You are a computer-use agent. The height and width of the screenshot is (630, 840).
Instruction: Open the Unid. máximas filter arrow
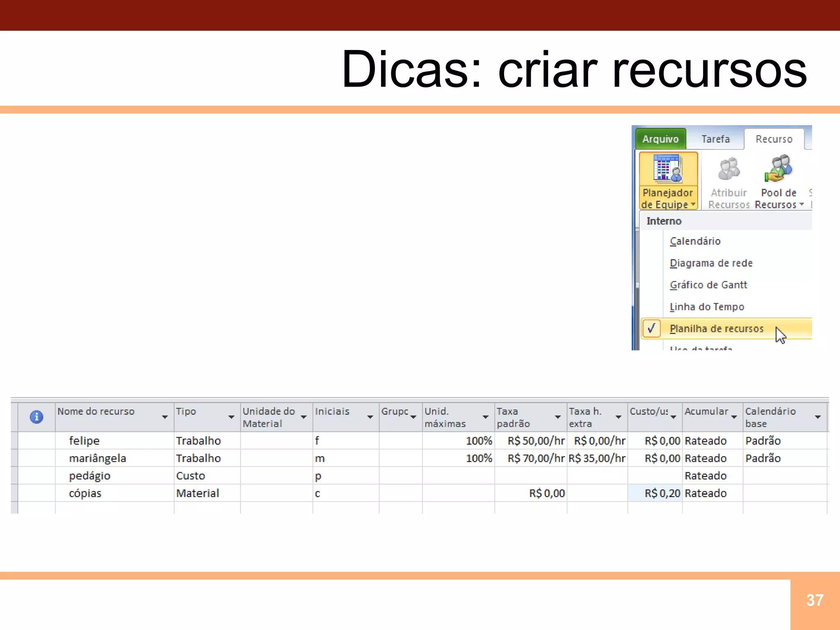486,417
